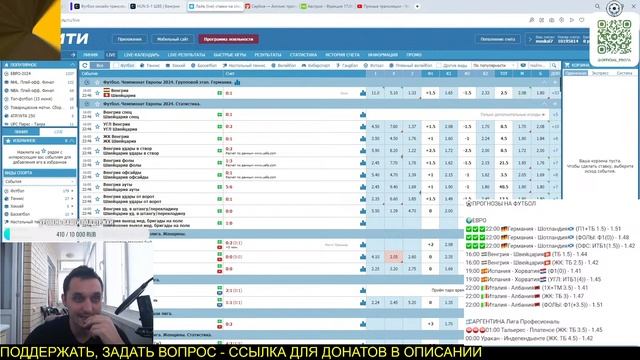Filter events by Пляжный волейбол
This screenshot has height=360, width=640.
(411, 65)
